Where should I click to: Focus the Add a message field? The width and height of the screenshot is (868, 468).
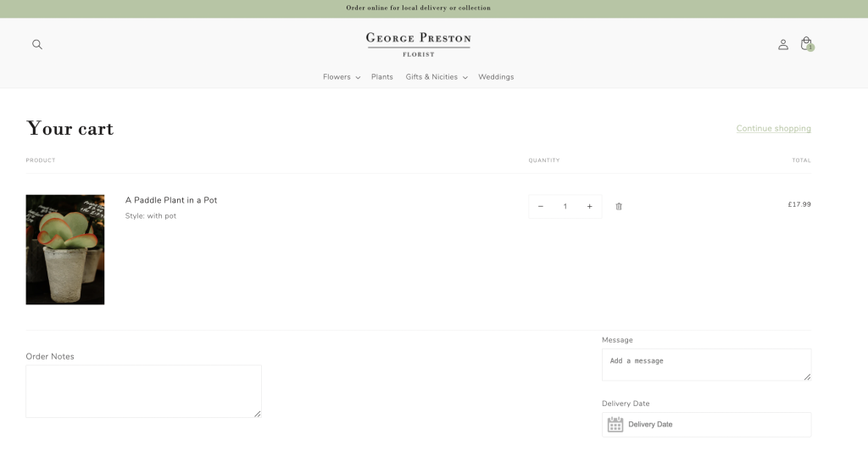[x=706, y=365]
